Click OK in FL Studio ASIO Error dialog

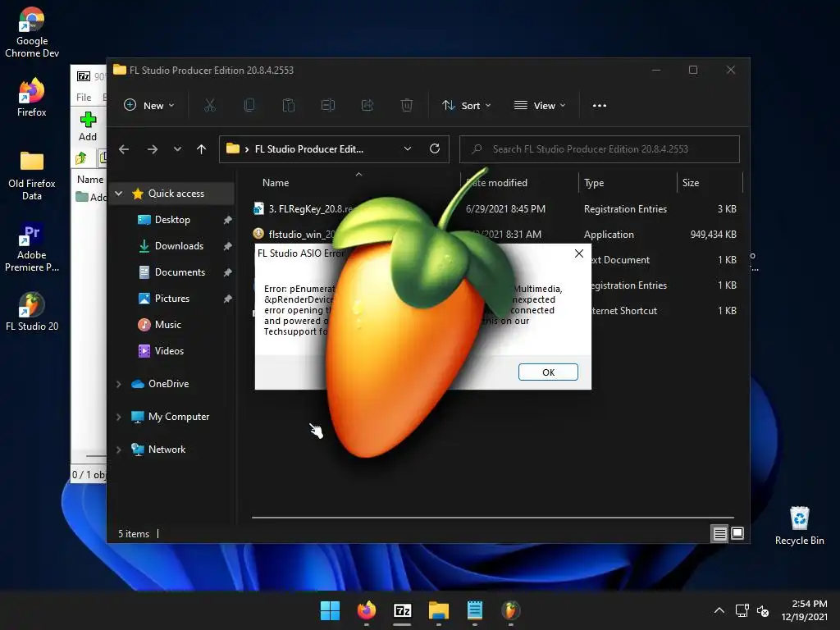[548, 372]
